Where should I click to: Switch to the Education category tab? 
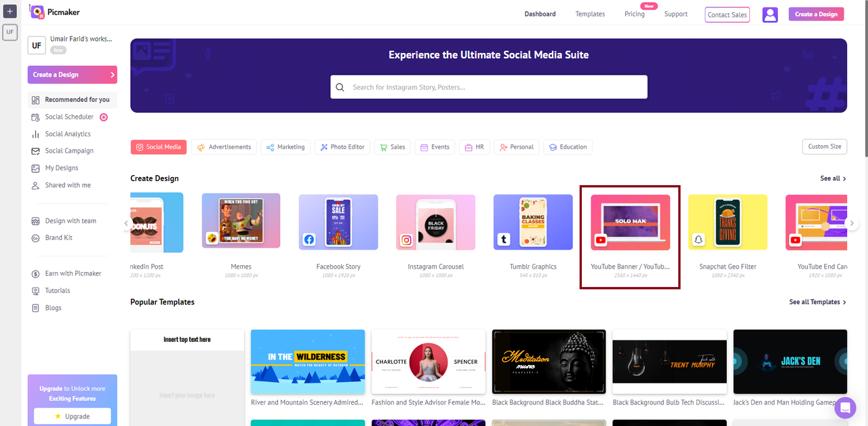[568, 147]
